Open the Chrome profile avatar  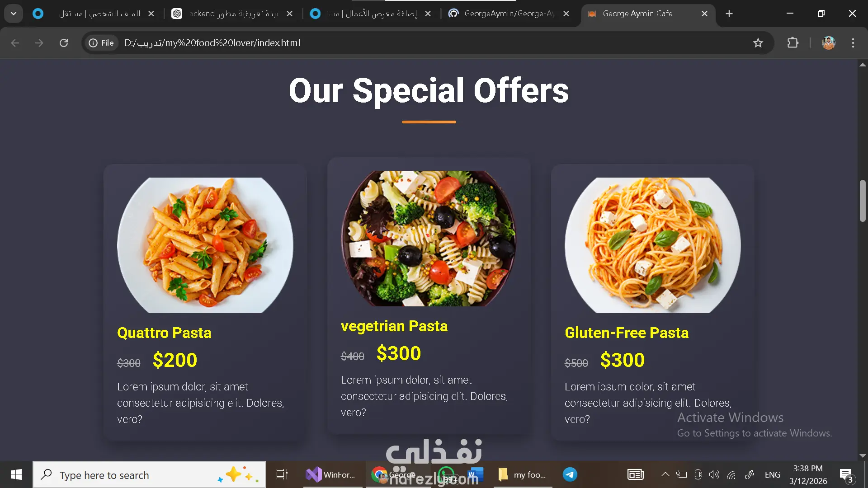pyautogui.click(x=828, y=43)
